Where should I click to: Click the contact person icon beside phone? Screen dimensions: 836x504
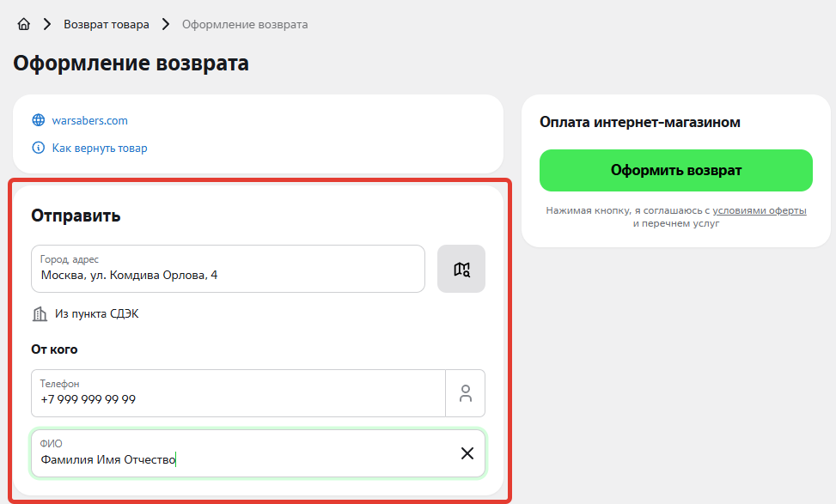coord(465,393)
